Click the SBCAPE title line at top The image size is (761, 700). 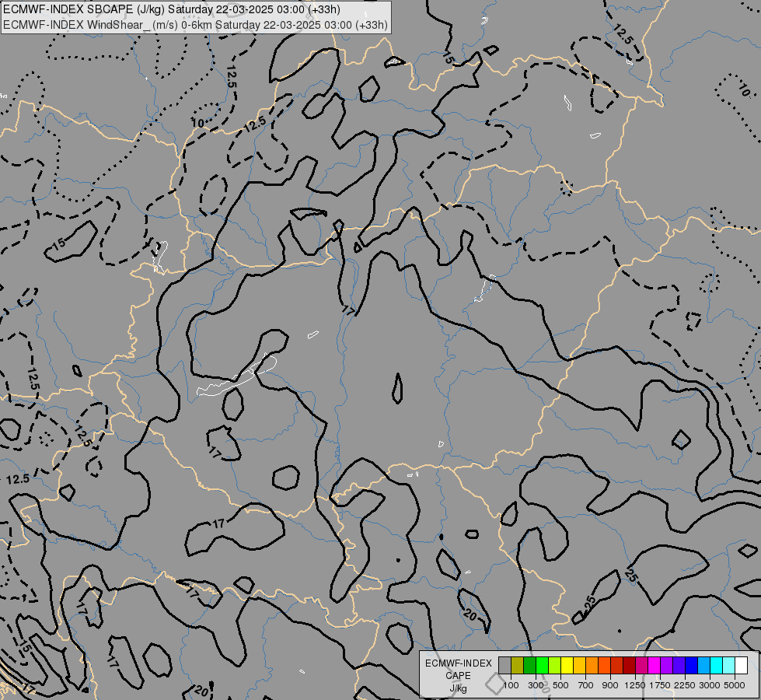tap(171, 9)
